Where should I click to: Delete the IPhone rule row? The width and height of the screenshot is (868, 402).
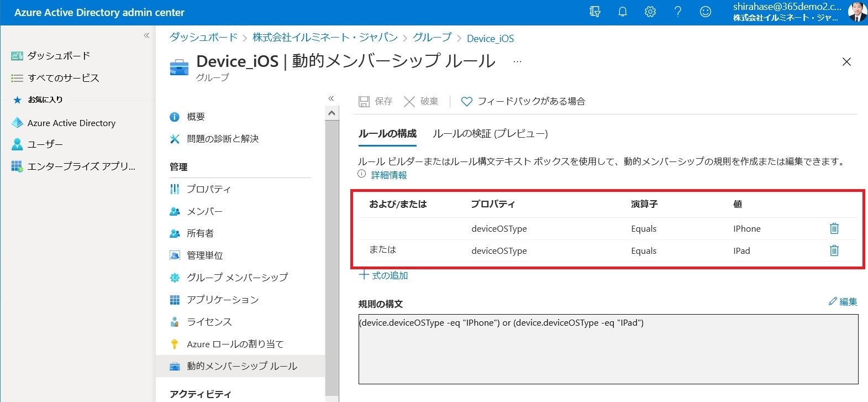click(834, 228)
